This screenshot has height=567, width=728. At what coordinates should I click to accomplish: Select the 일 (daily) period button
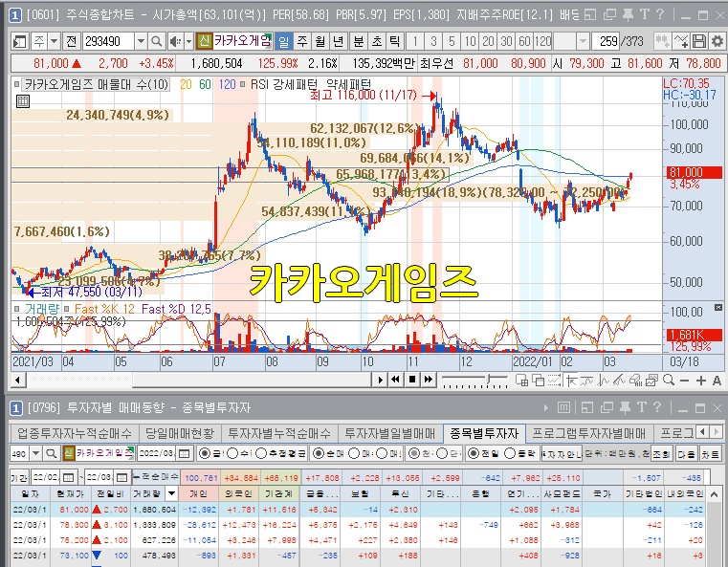pos(284,42)
